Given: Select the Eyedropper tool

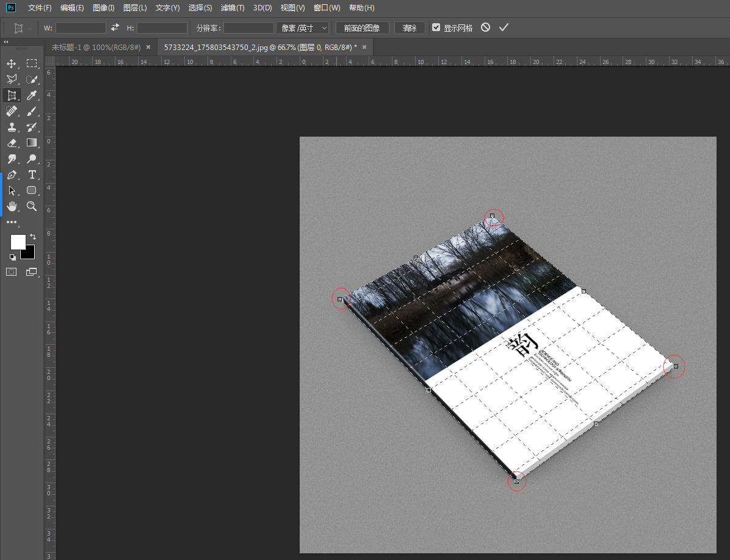Looking at the screenshot, I should 32,95.
